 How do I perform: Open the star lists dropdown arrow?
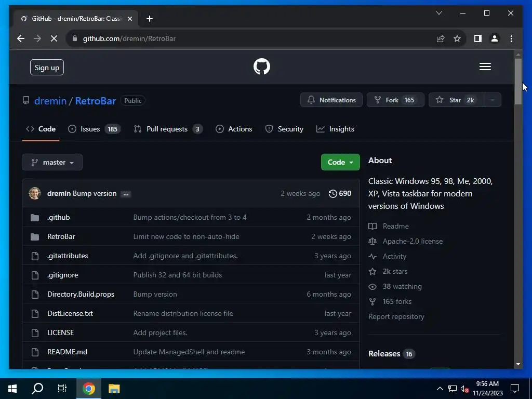493,100
